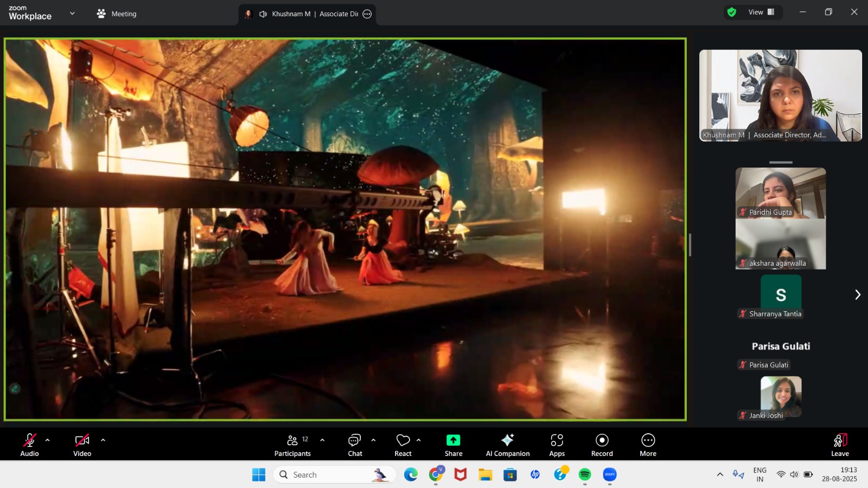This screenshot has height=488, width=868.
Task: Open the View layout menu
Action: pos(761,12)
